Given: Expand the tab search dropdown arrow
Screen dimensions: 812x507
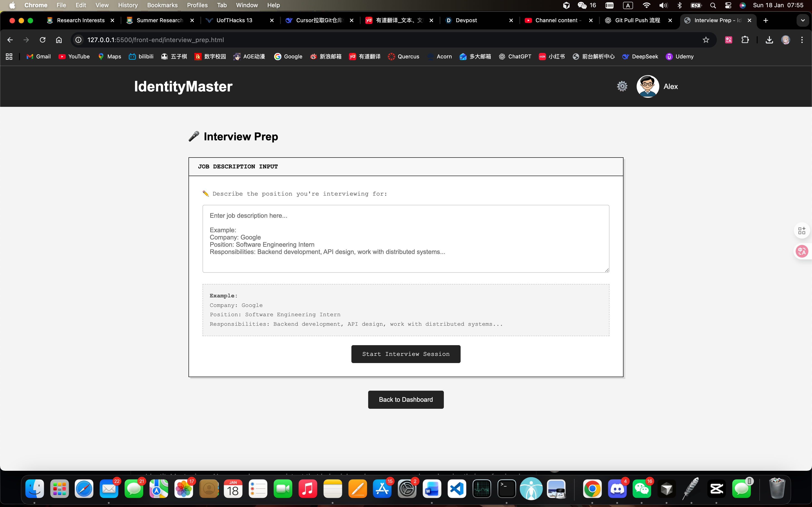Looking at the screenshot, I should point(803,20).
